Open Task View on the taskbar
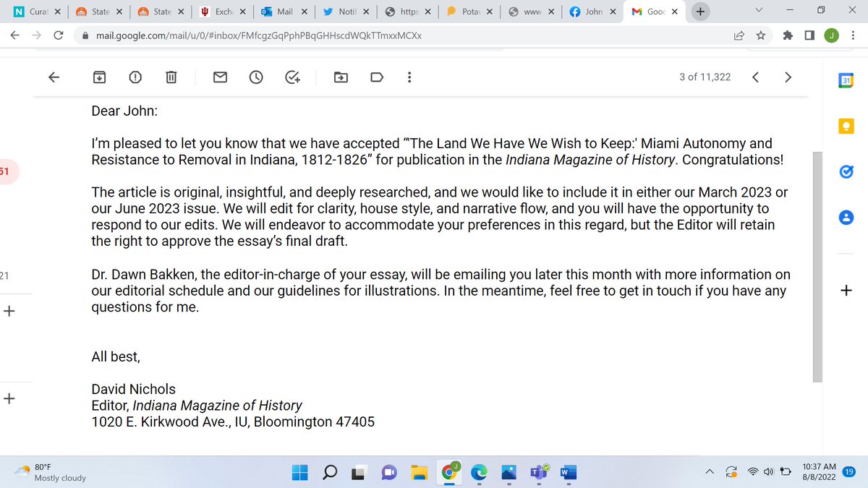The image size is (868, 488). (359, 472)
